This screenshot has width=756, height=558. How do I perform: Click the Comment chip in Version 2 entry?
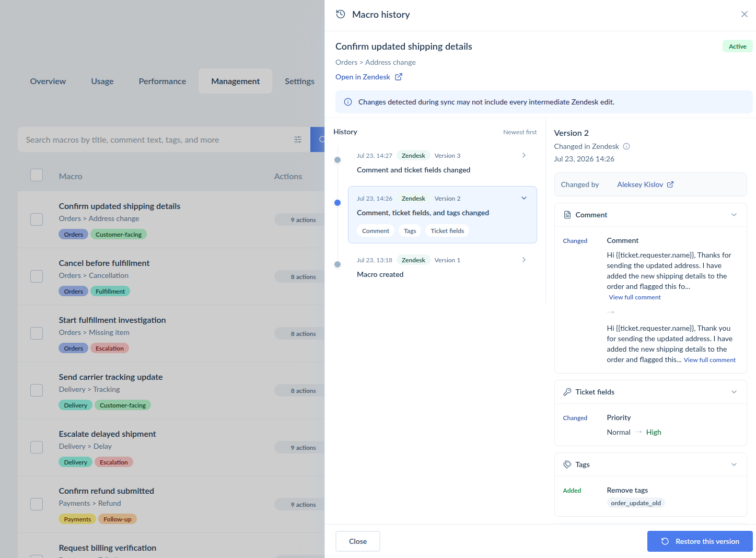(x=376, y=231)
